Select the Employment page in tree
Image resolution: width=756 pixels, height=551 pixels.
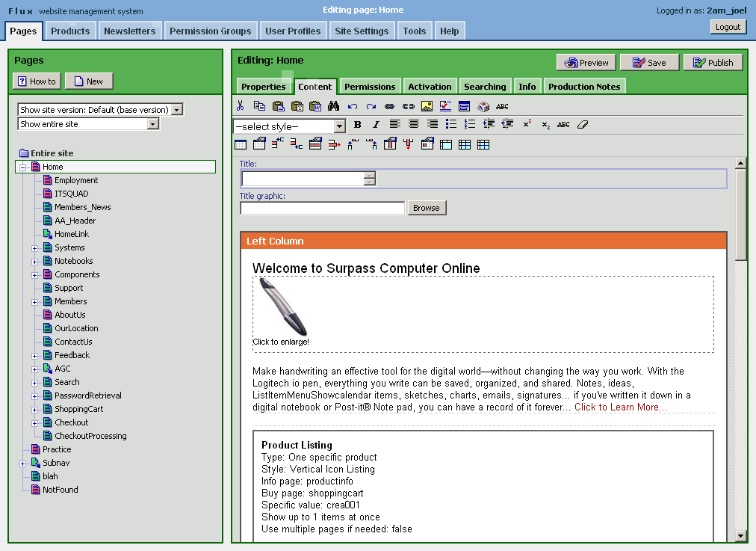76,180
